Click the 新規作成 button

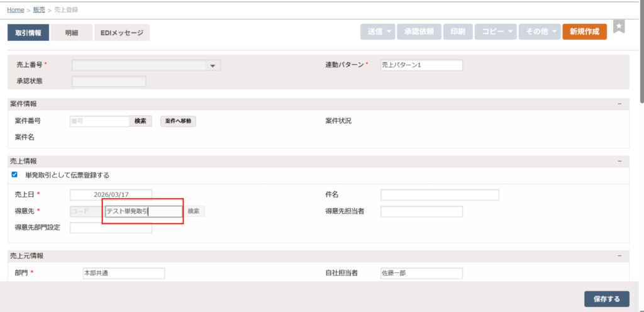(x=584, y=31)
